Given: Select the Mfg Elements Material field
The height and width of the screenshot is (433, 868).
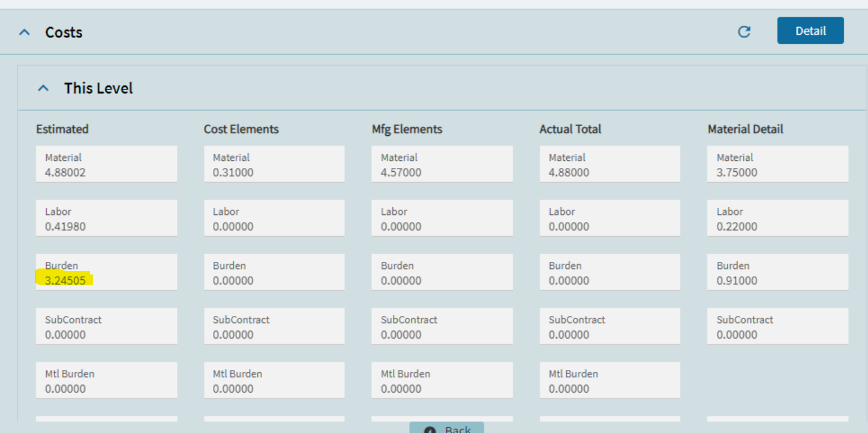Looking at the screenshot, I should (442, 164).
